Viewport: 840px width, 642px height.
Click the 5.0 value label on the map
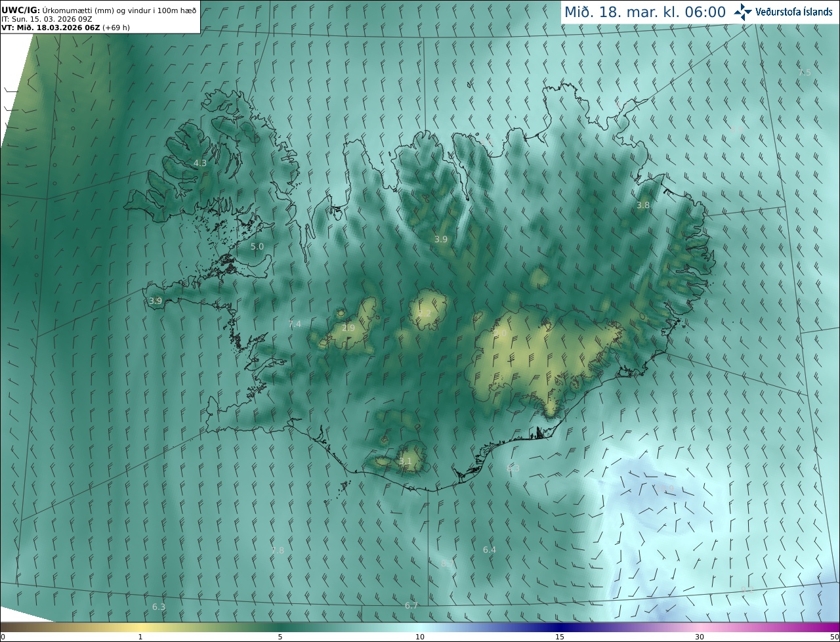click(x=257, y=246)
